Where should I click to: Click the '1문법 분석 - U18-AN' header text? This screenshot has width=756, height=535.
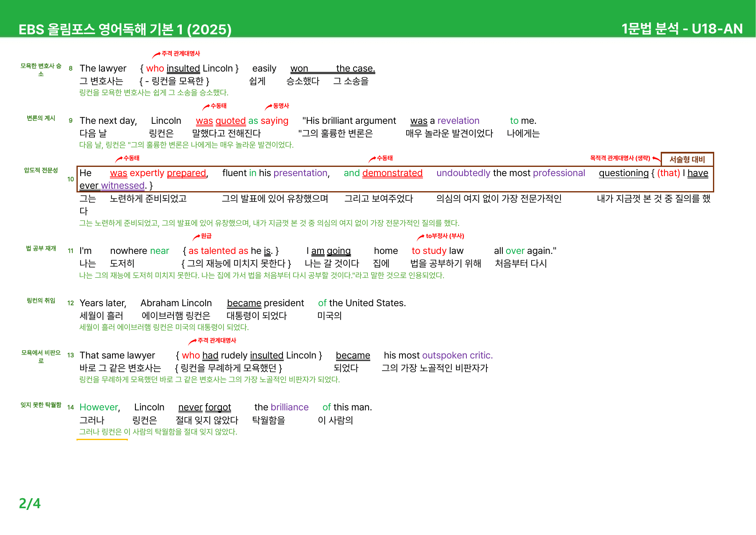(682, 28)
